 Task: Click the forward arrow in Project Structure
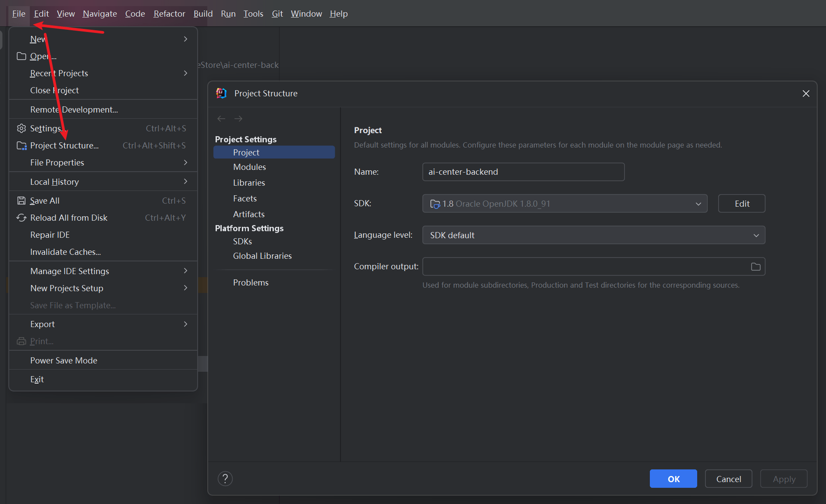pyautogui.click(x=238, y=119)
